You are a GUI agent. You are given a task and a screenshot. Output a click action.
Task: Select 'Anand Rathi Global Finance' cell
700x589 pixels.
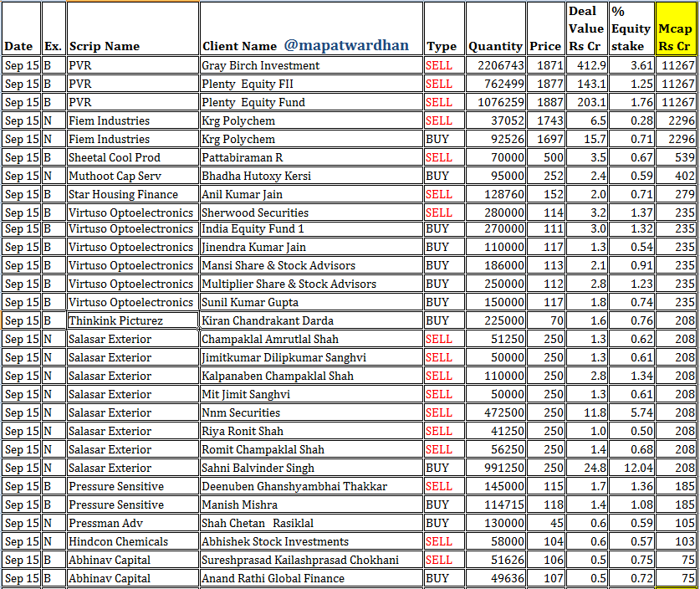312,577
